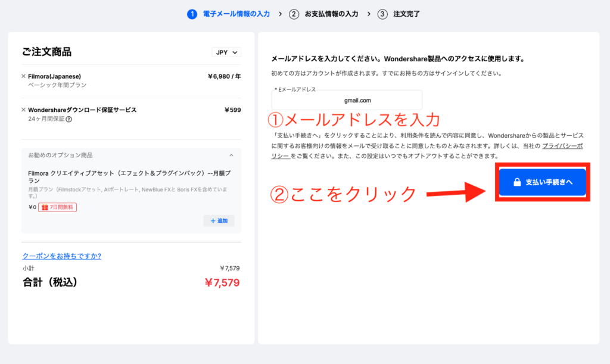
Task: Click the 追加 button to add the asset pack
Action: pyautogui.click(x=219, y=220)
